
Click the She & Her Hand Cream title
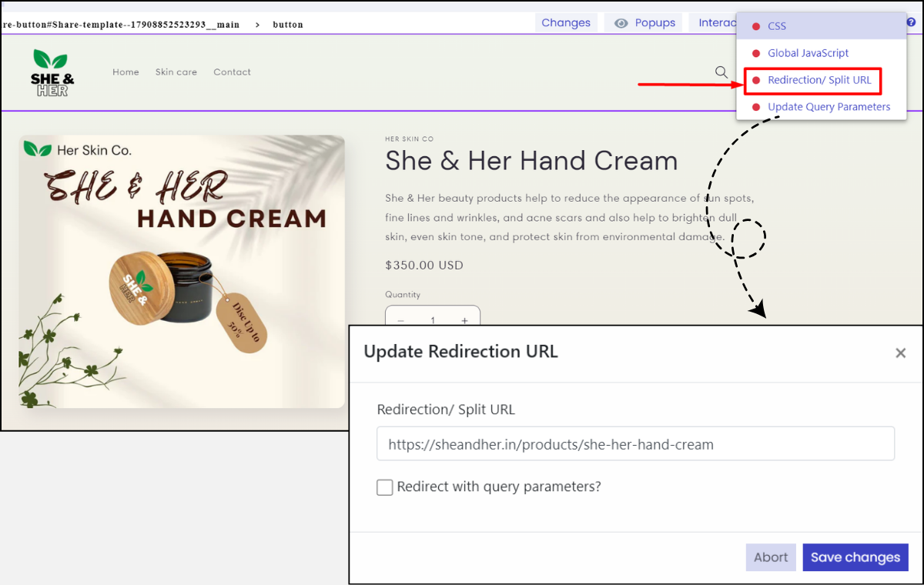[x=531, y=161]
